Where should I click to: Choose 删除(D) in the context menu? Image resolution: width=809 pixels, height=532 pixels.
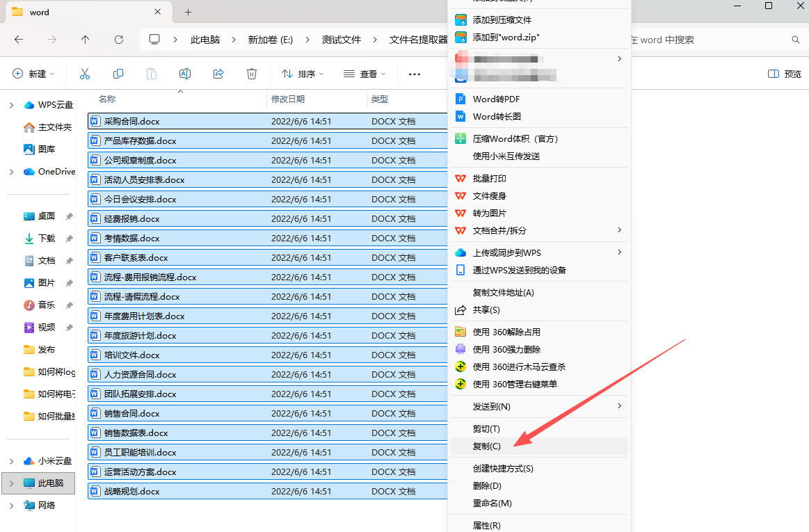click(487, 485)
